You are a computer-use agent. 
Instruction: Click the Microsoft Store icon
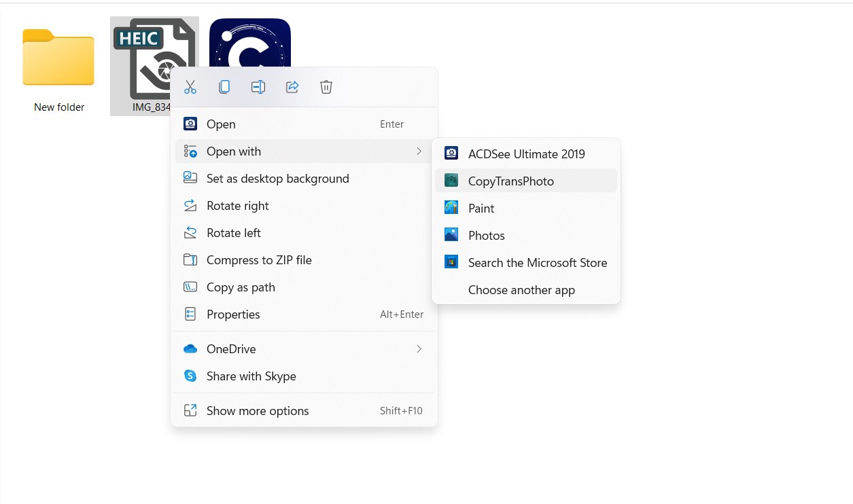click(x=451, y=262)
